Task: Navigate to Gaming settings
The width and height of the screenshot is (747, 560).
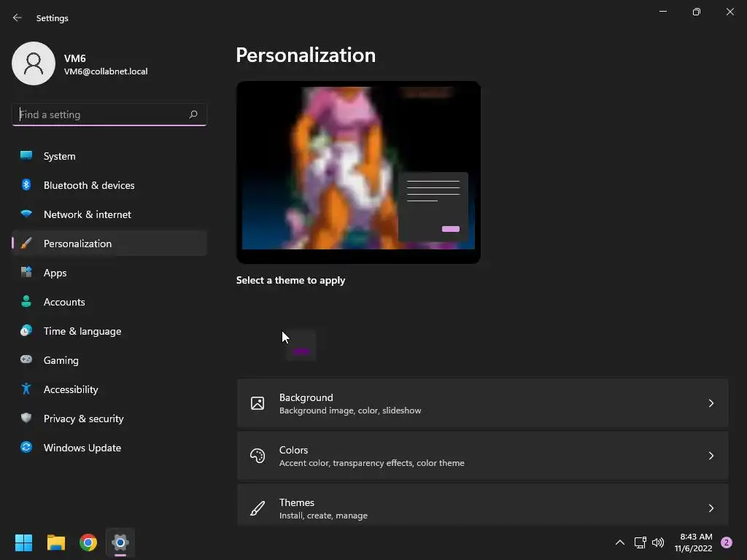Action: click(109, 360)
